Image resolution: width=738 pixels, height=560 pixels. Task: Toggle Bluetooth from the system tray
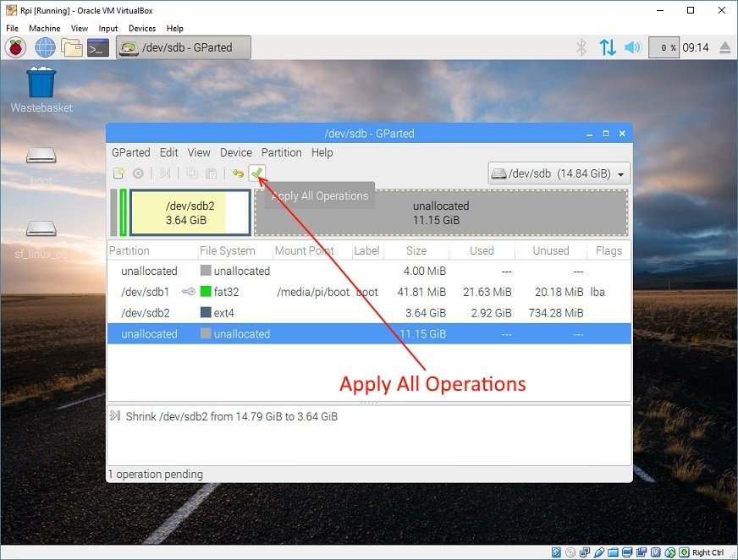tap(581, 47)
